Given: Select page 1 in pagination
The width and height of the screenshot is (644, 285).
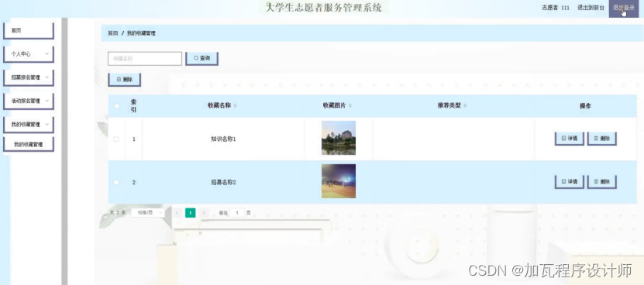Looking at the screenshot, I should click(190, 213).
